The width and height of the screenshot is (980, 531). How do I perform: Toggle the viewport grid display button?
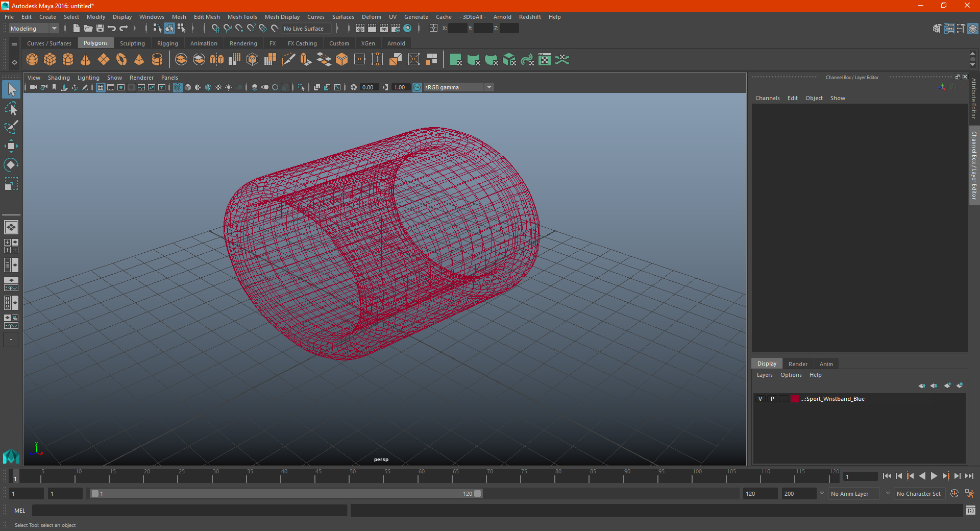(x=101, y=87)
